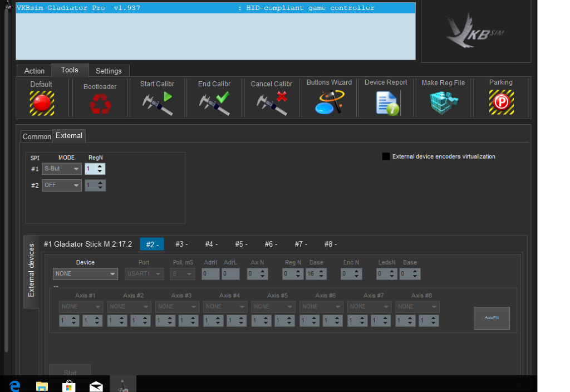Screen dimensions: 570x392
Task: Click the AutoFill button
Action: (492, 318)
